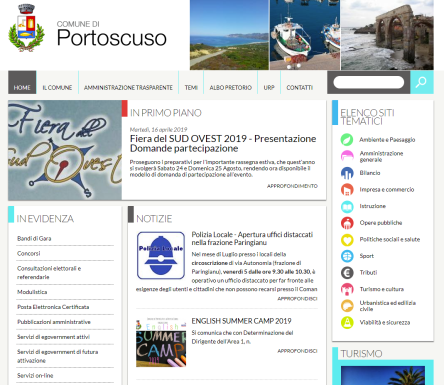Click the fishing boat header photo
Viewport: 444px width, 385px height.
[305, 35]
